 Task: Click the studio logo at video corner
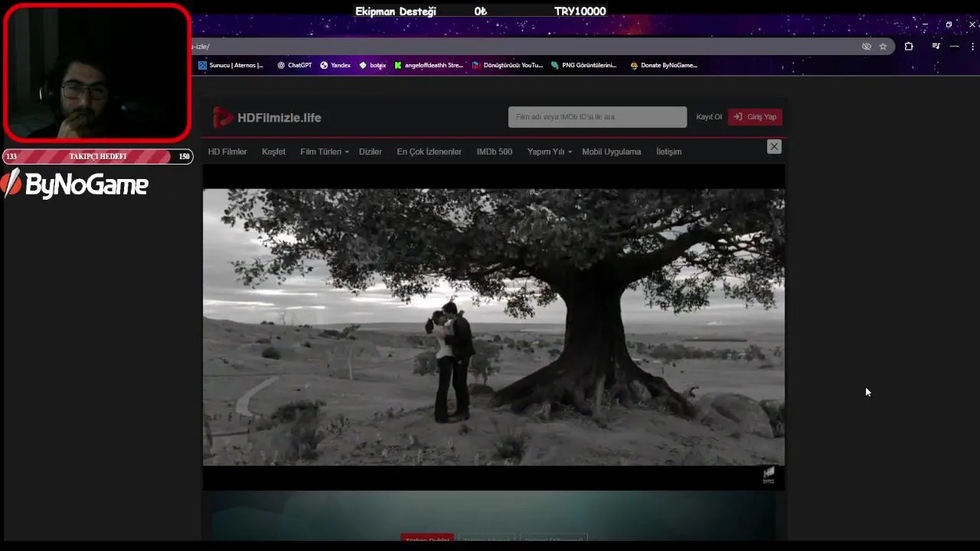click(x=769, y=475)
